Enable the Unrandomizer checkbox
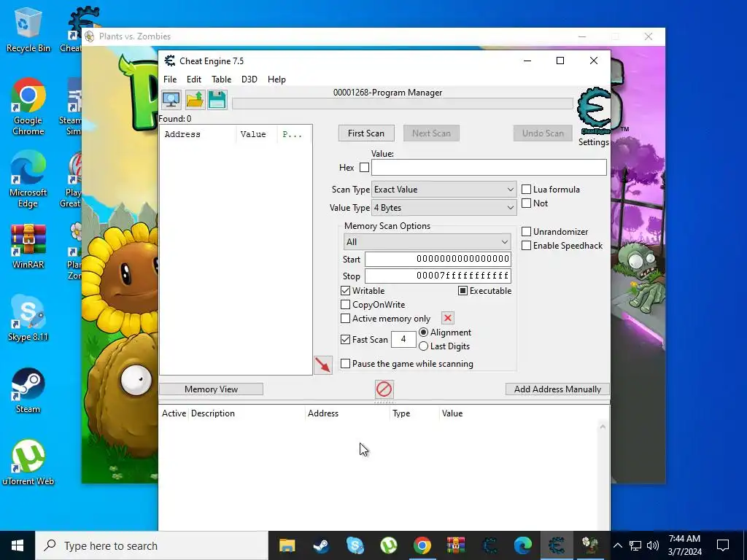 527,232
